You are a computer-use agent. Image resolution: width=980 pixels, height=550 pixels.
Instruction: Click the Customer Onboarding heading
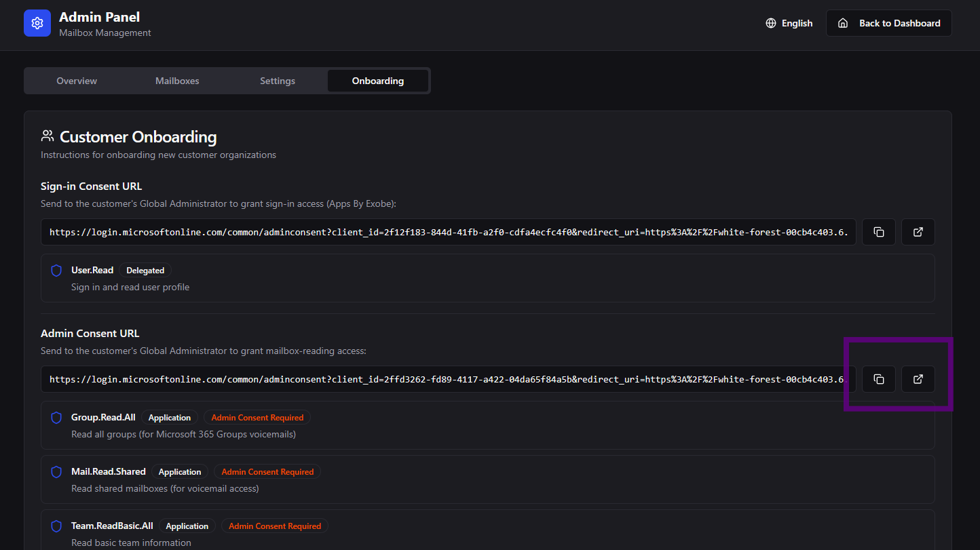138,137
